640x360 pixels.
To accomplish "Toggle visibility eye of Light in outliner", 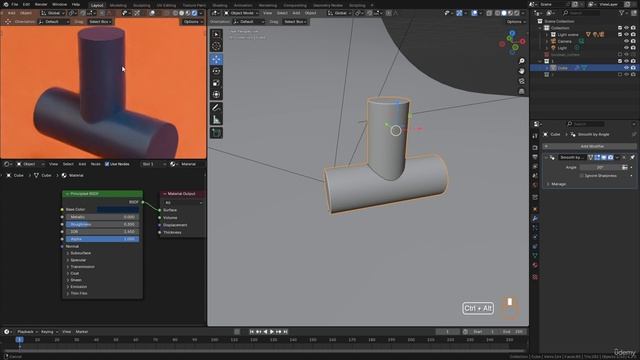I will [x=627, y=48].
